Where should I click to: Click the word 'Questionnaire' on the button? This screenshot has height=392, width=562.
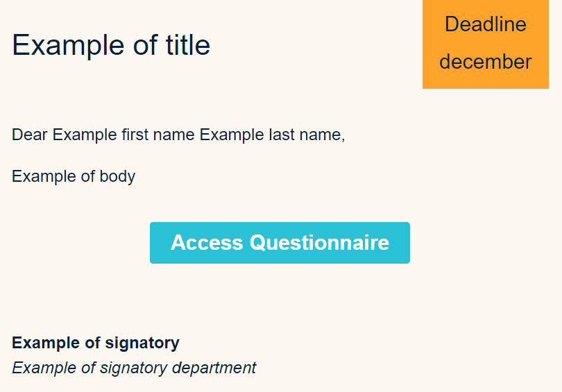(319, 243)
